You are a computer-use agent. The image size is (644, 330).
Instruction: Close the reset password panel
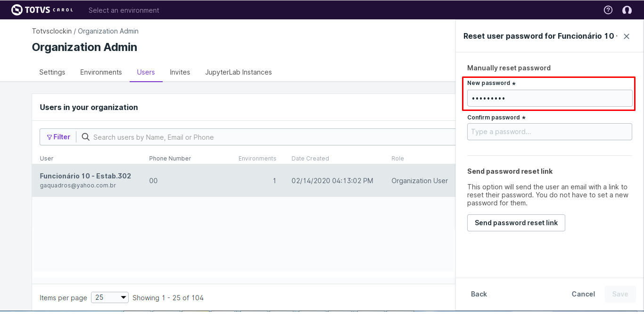click(627, 36)
